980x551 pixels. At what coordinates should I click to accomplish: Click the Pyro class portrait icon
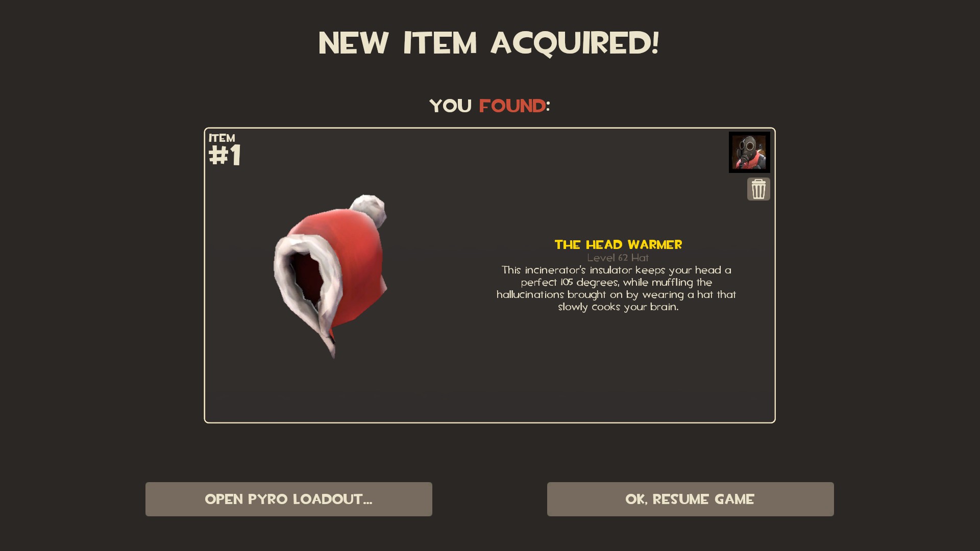point(749,152)
